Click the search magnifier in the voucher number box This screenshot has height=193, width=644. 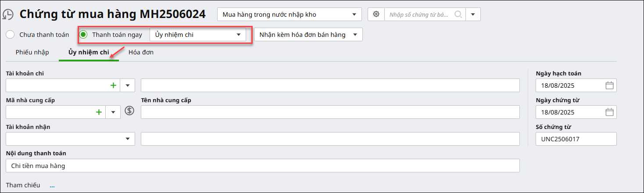point(458,14)
